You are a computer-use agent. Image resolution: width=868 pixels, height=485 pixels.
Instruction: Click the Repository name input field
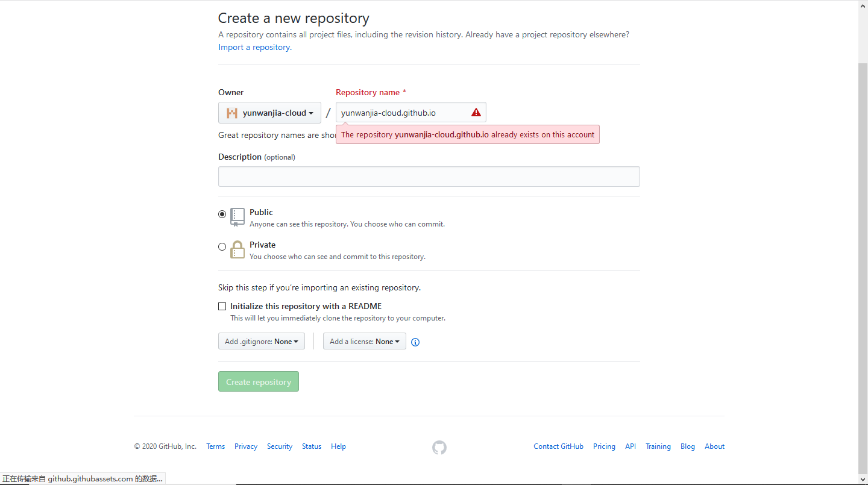tap(401, 113)
